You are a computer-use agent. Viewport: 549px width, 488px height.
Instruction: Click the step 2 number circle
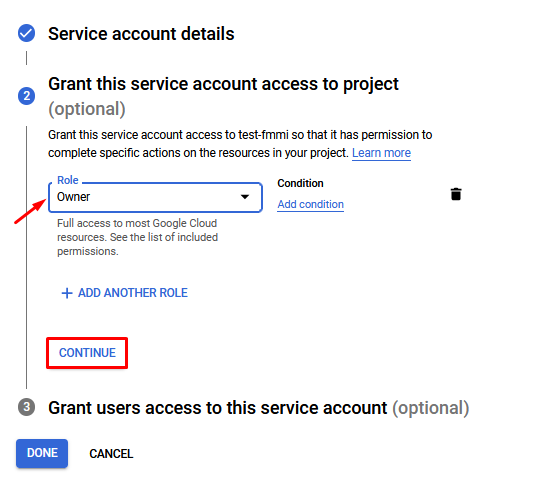point(26,96)
